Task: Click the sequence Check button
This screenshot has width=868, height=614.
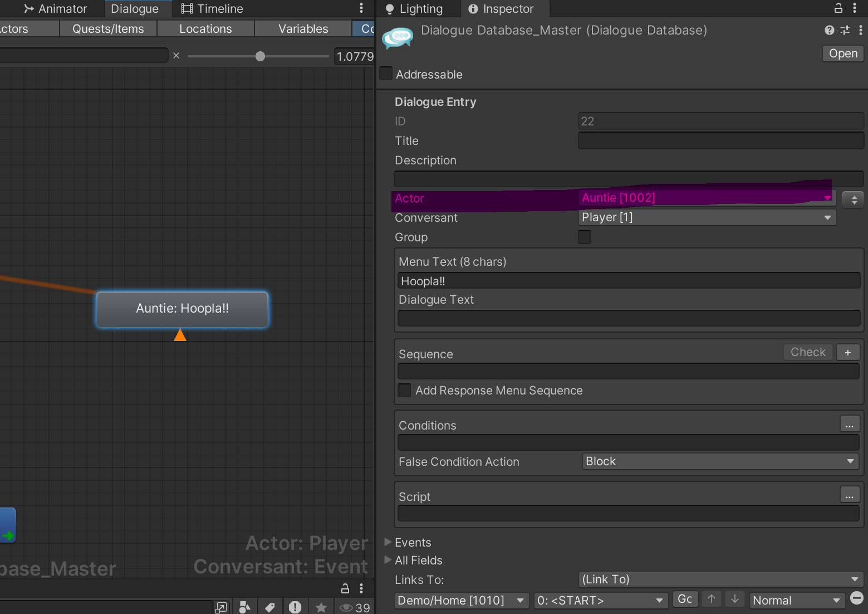Action: click(x=808, y=352)
